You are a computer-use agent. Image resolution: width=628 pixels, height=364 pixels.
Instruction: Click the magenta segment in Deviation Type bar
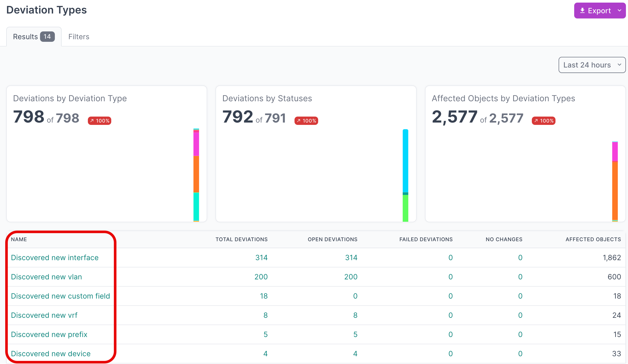pos(196,144)
